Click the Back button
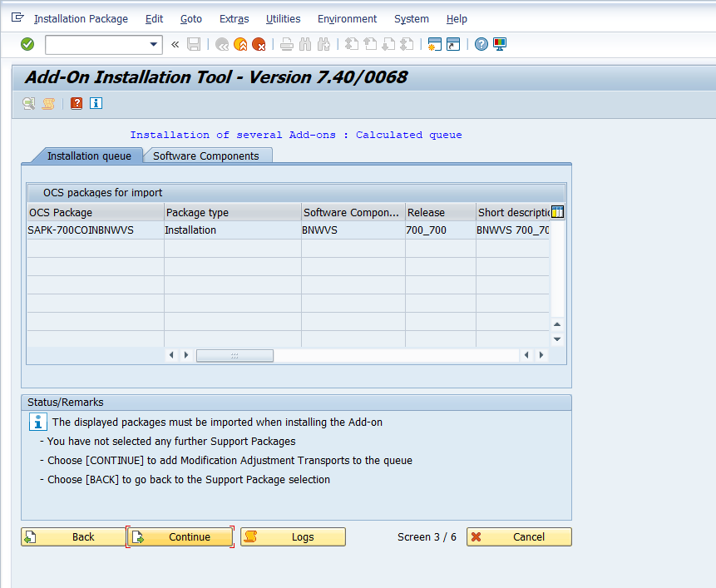Image resolution: width=716 pixels, height=588 pixels. (x=73, y=536)
